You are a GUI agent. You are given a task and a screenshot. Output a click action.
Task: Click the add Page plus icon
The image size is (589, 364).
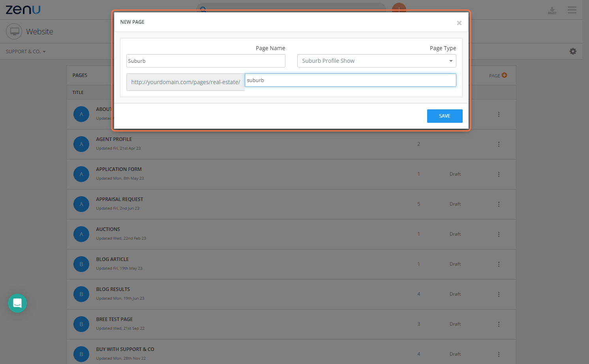tap(504, 75)
